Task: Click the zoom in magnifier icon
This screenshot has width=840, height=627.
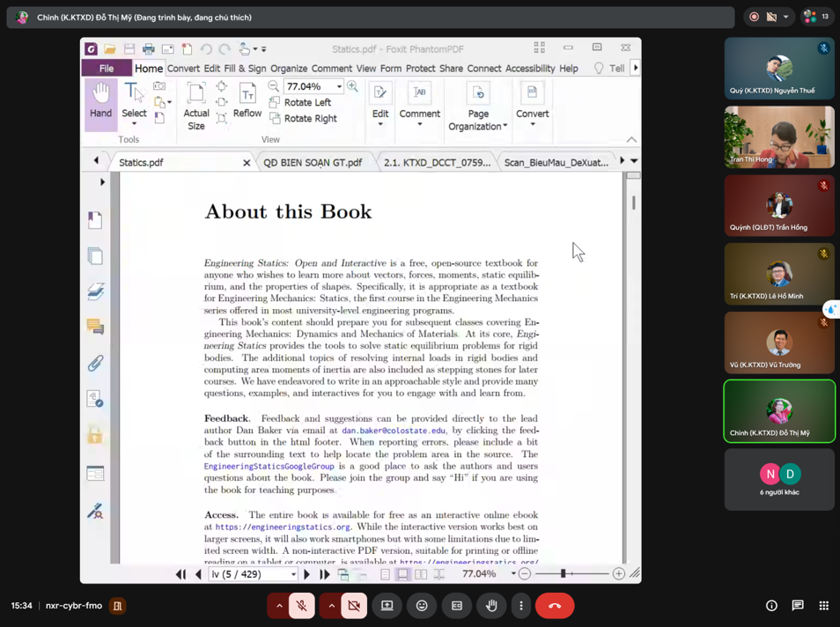Action: point(352,86)
